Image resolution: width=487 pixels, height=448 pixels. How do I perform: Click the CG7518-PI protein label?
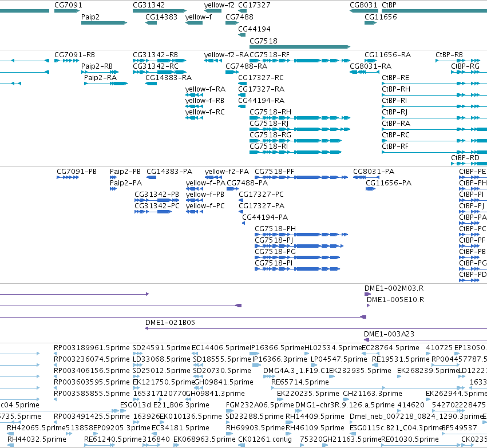(x=274, y=263)
